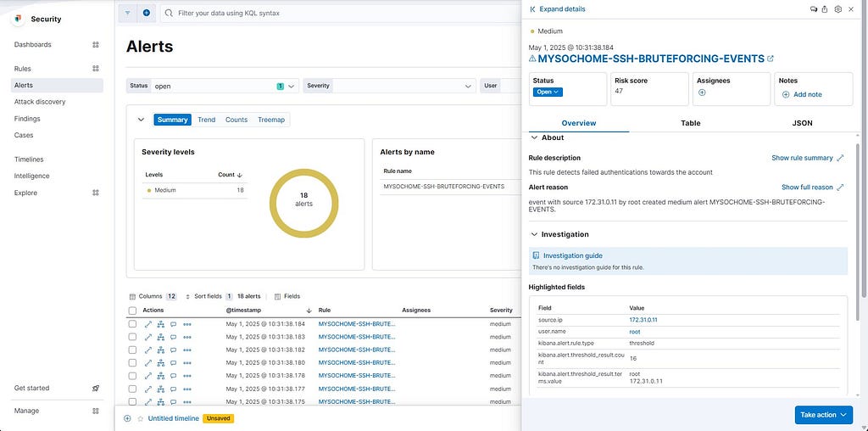Open flyout settings gear icon
This screenshot has width=868, height=431.
[x=838, y=8]
